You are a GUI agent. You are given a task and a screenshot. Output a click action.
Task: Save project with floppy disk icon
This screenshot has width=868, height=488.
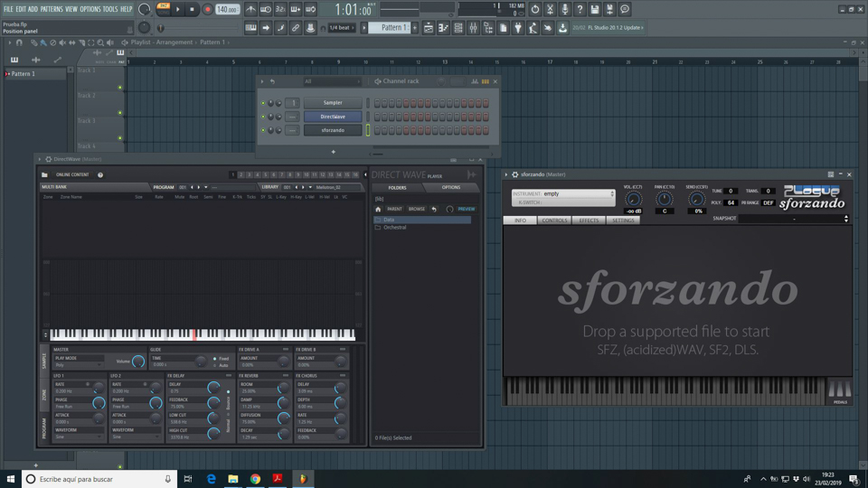[x=595, y=9]
